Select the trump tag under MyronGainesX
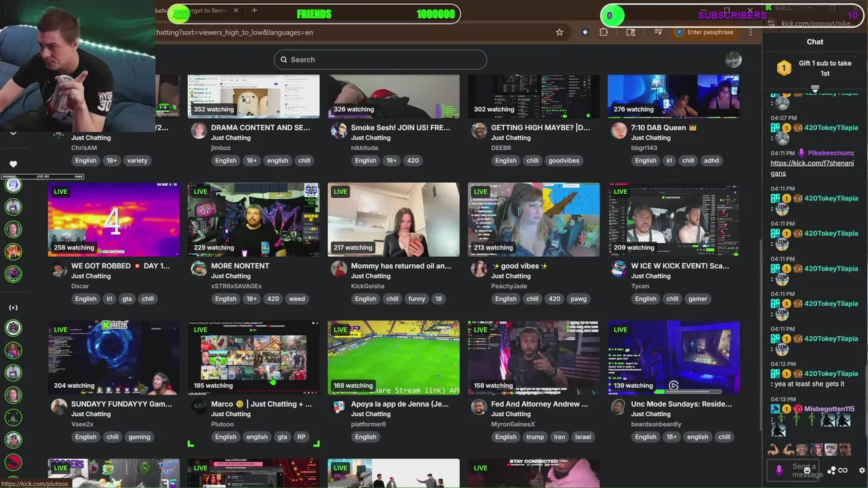Screen dimensions: 868x488 [x=535, y=437]
